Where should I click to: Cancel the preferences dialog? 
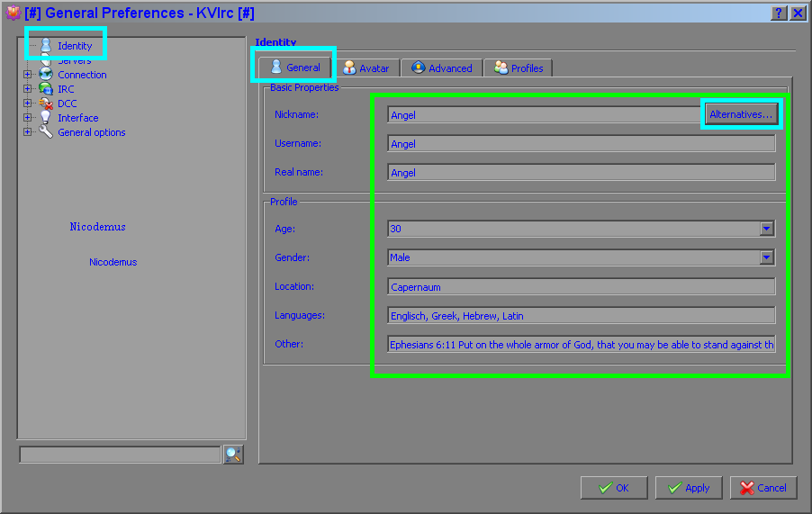click(x=763, y=488)
